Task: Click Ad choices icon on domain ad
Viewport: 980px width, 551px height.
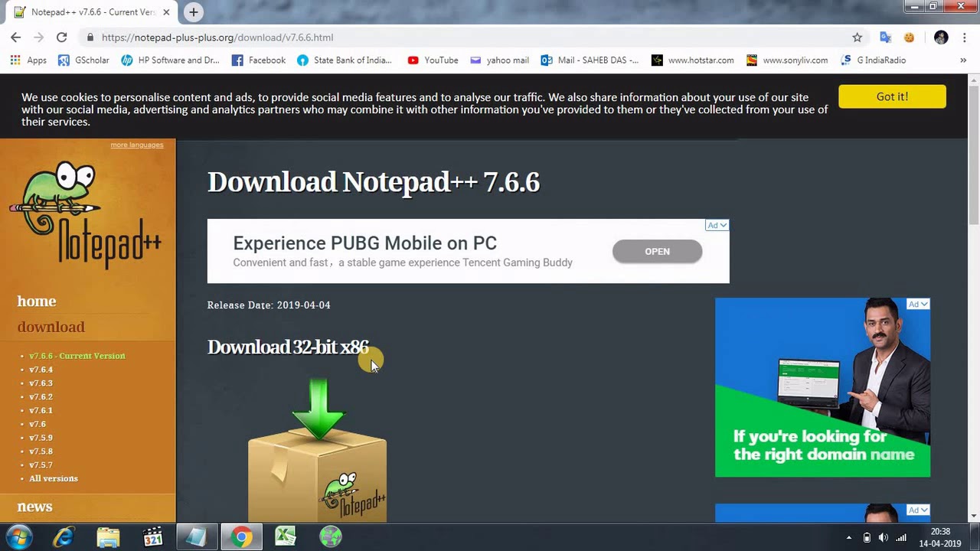Action: 918,305
